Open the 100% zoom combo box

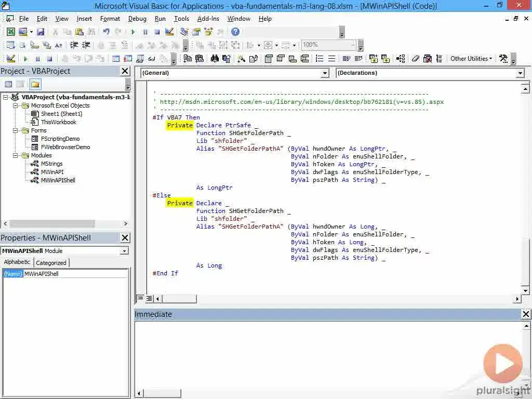pyautogui.click(x=328, y=45)
